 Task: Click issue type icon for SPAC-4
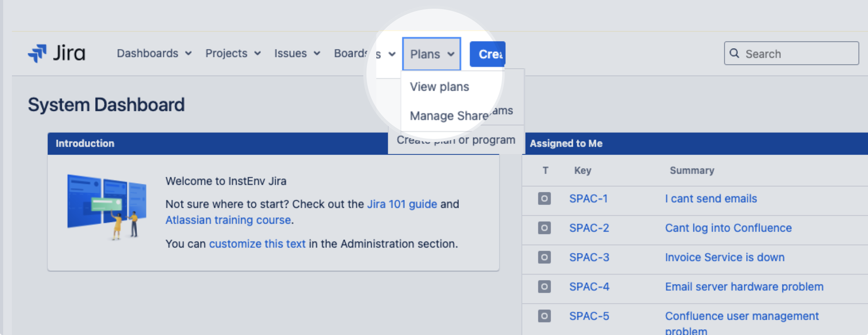tap(544, 287)
